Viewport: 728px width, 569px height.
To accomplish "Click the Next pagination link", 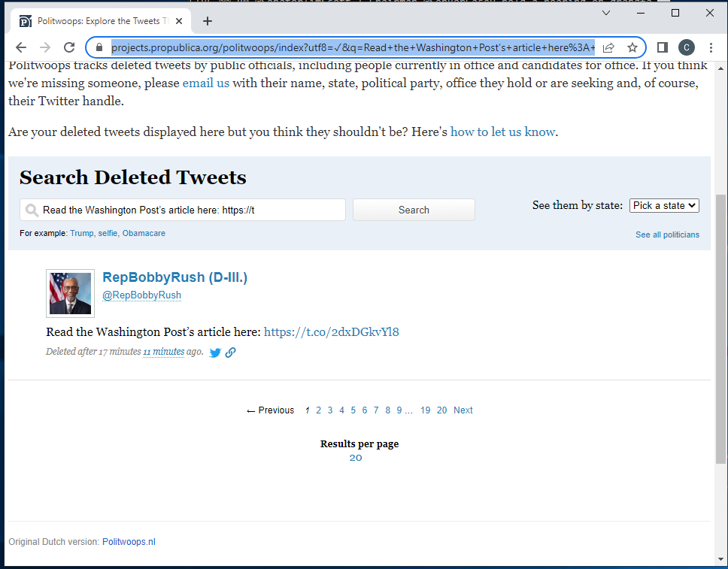I will tap(463, 410).
